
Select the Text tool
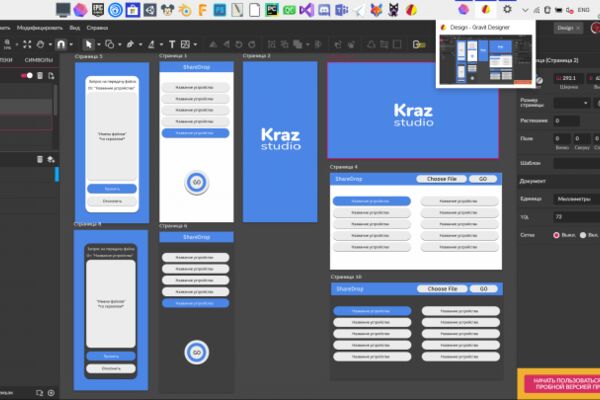click(172, 44)
